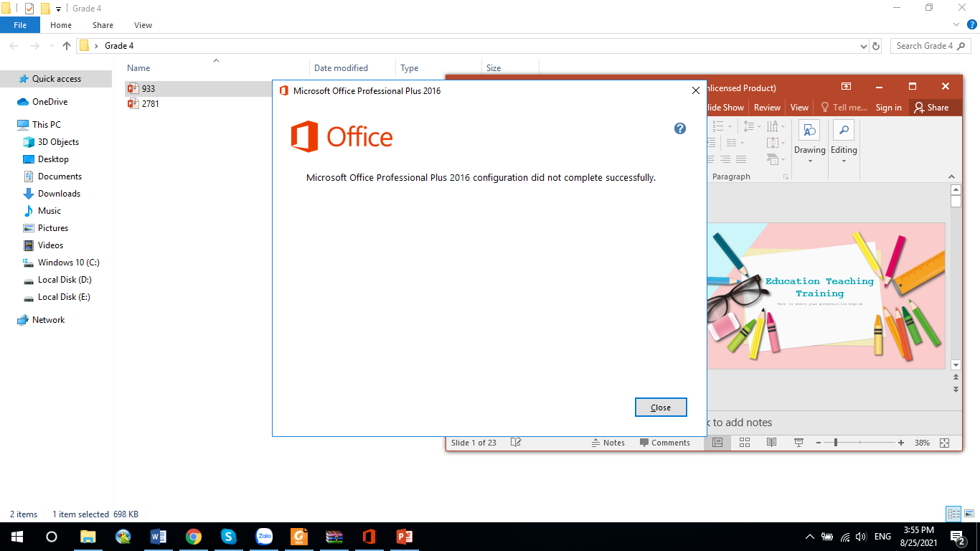The width and height of the screenshot is (980, 551).
Task: Toggle Comments pane in PowerPoint
Action: point(665,443)
